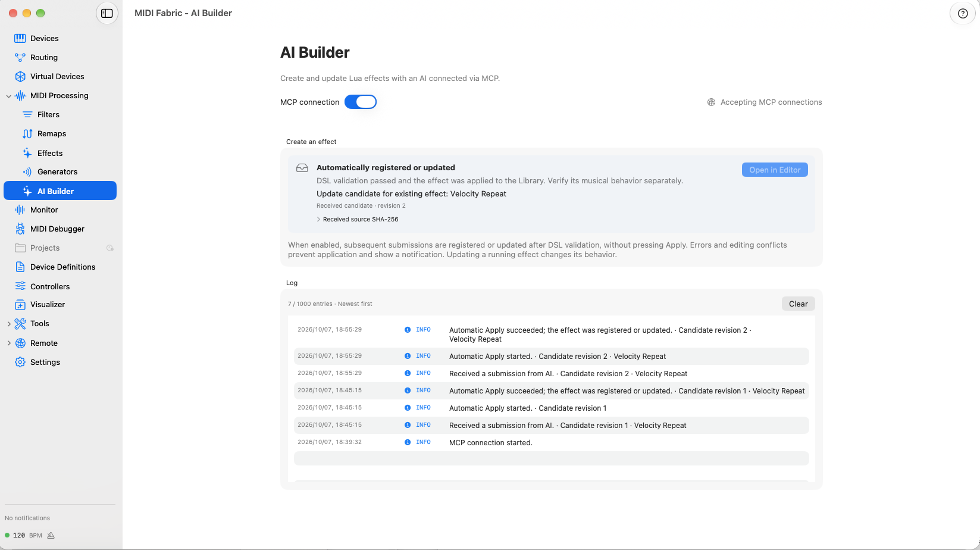Click the Settings gear icon

[20, 362]
